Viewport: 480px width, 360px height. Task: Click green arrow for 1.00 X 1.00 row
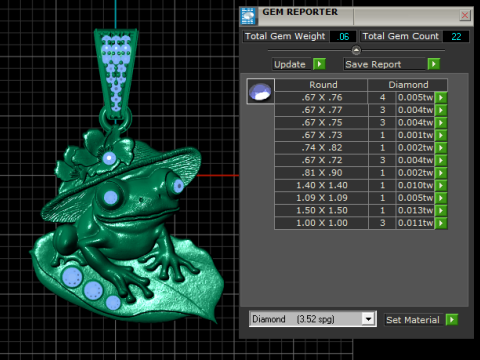point(441,223)
